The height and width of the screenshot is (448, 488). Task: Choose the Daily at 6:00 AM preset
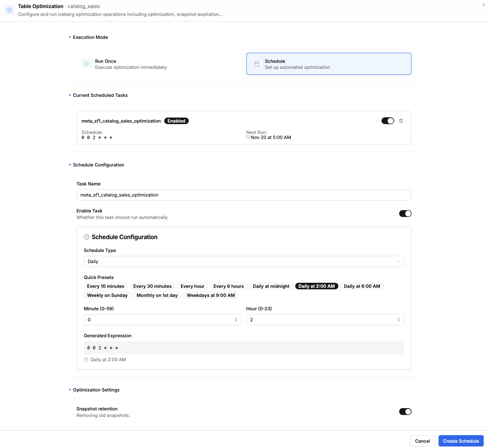[362, 286]
